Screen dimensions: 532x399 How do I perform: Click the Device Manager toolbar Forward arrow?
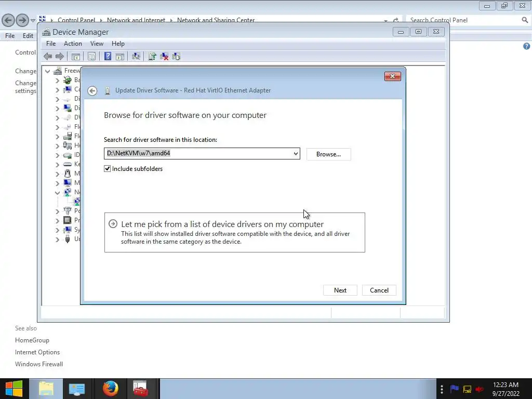click(x=59, y=56)
